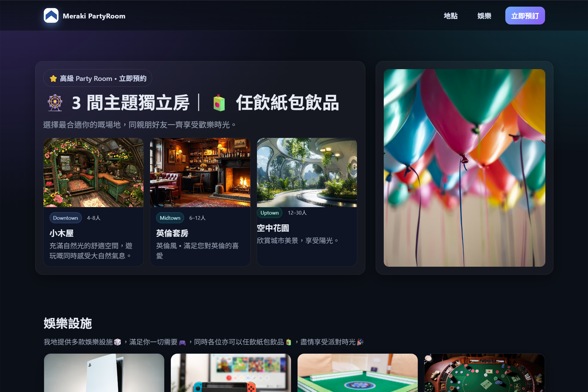Select the Midtown location tag
This screenshot has height=392, width=588.
pyautogui.click(x=170, y=218)
